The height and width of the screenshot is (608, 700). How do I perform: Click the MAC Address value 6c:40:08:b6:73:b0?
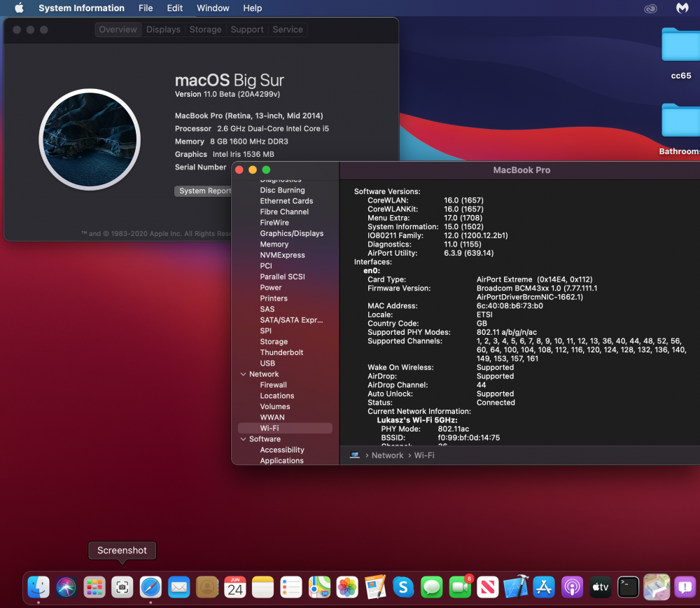pos(510,306)
